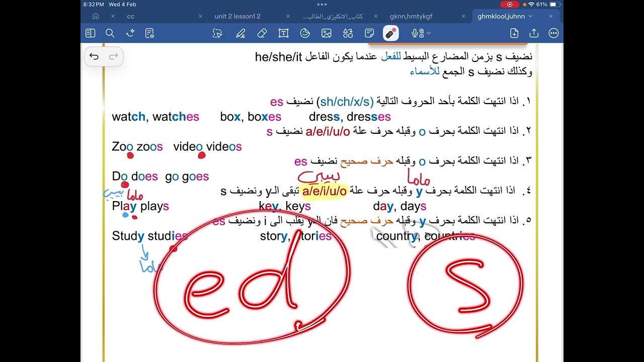Screen dimensions: 644x362
Task: Open the audio recording microphone tool
Action: click(417, 33)
